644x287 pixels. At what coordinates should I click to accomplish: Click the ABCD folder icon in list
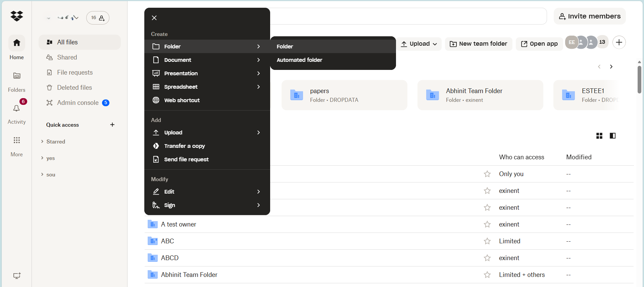152,258
